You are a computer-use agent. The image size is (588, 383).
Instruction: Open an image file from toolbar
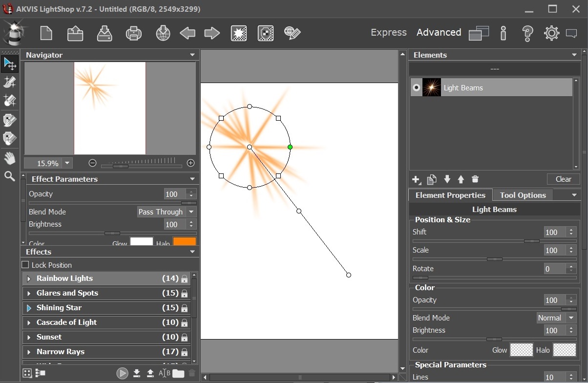pyautogui.click(x=75, y=33)
